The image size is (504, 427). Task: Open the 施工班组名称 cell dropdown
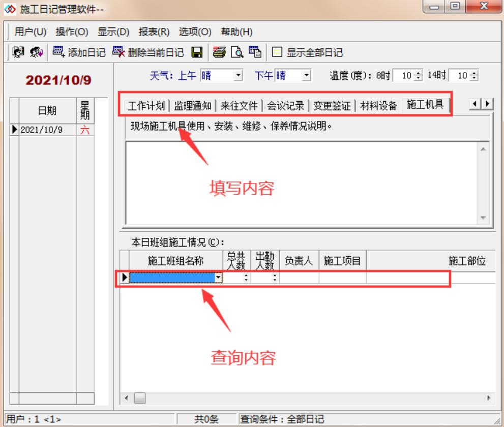click(218, 278)
